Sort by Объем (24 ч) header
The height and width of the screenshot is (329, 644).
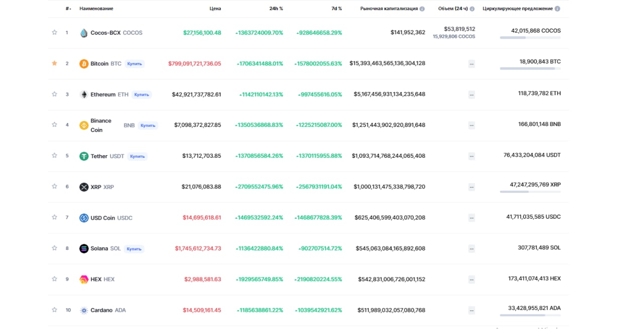(453, 9)
